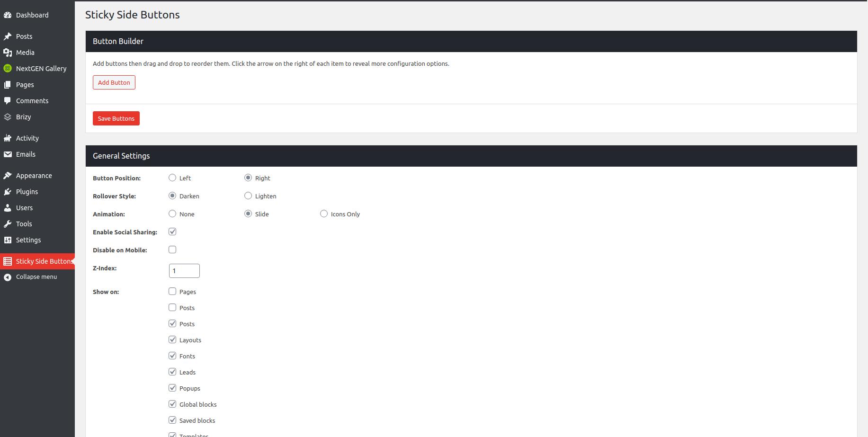Click the Appearance paintbrush icon
The width and height of the screenshot is (868, 437).
point(8,176)
